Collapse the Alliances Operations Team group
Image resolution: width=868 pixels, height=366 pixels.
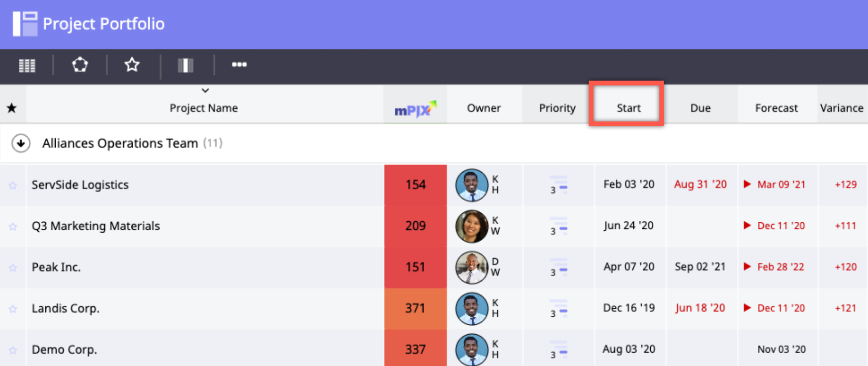coord(21,143)
